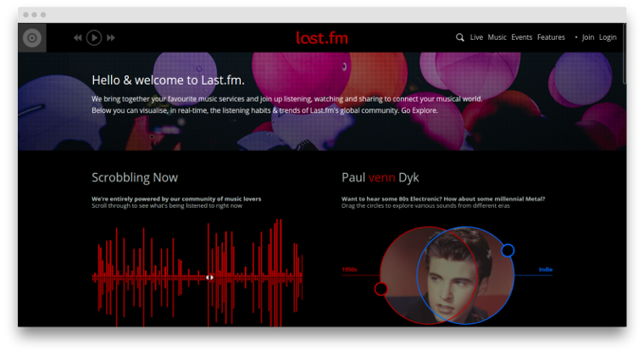The image size is (644, 358).
Task: Go to the last.fm logo home link
Action: point(322,38)
